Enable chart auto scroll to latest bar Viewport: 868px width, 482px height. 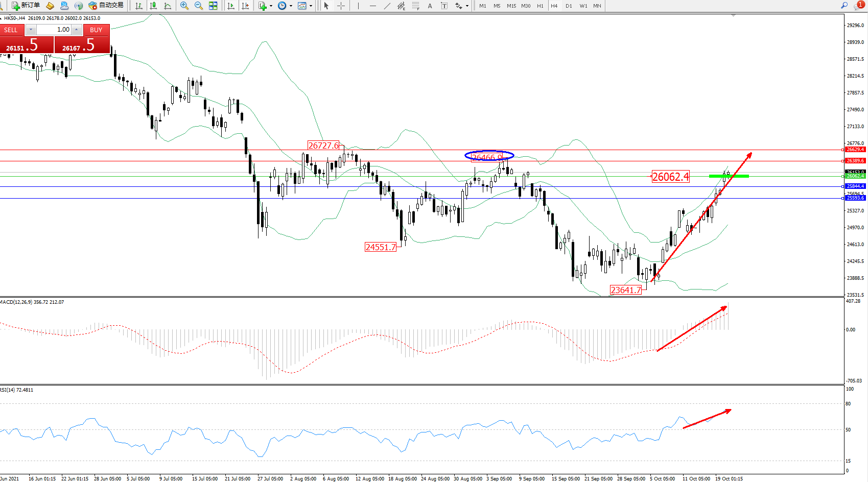(231, 6)
